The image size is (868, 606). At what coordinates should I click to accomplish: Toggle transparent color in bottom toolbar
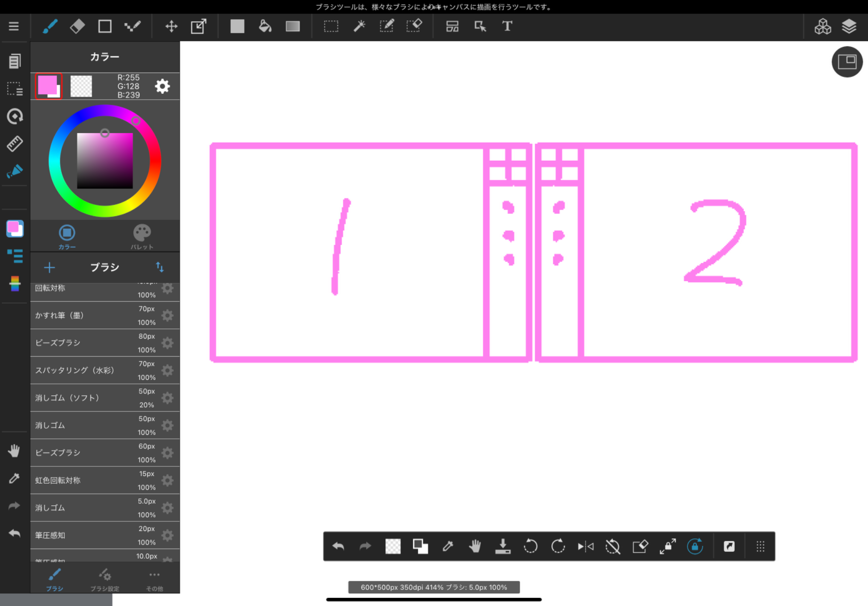[x=393, y=547]
